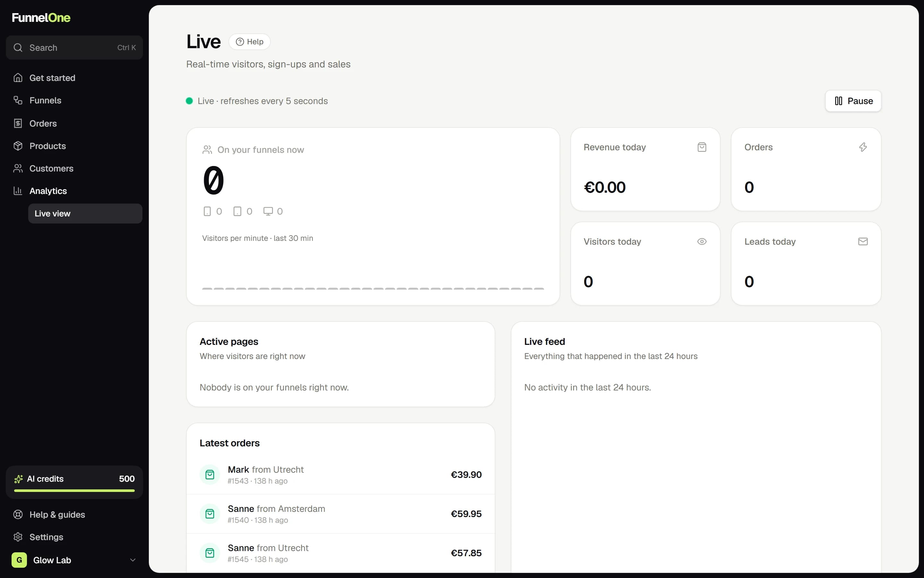Open the Help button next to Live
Image resolution: width=924 pixels, height=578 pixels.
tap(249, 42)
